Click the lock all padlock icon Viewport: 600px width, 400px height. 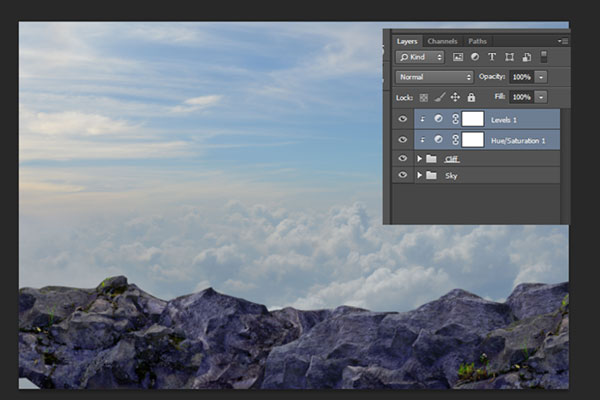pos(471,97)
